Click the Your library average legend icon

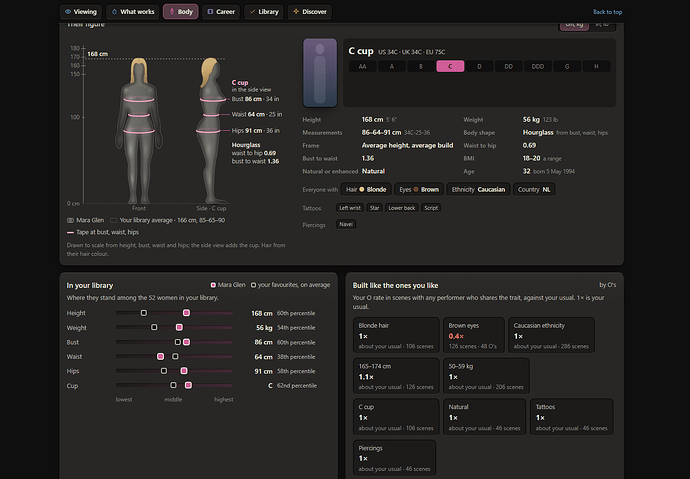point(114,220)
